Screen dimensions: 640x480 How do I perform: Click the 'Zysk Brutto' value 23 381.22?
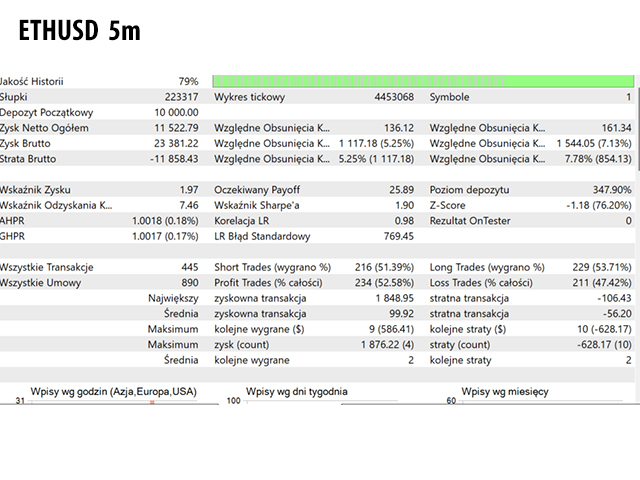tap(176, 144)
